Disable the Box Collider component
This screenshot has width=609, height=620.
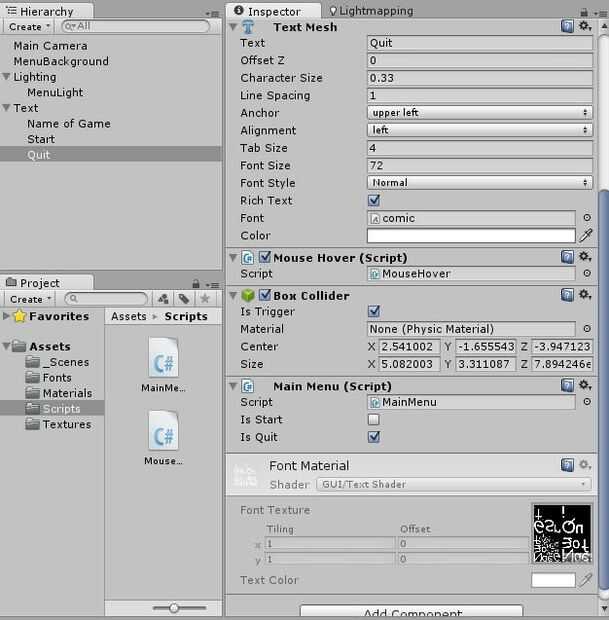tap(265, 295)
